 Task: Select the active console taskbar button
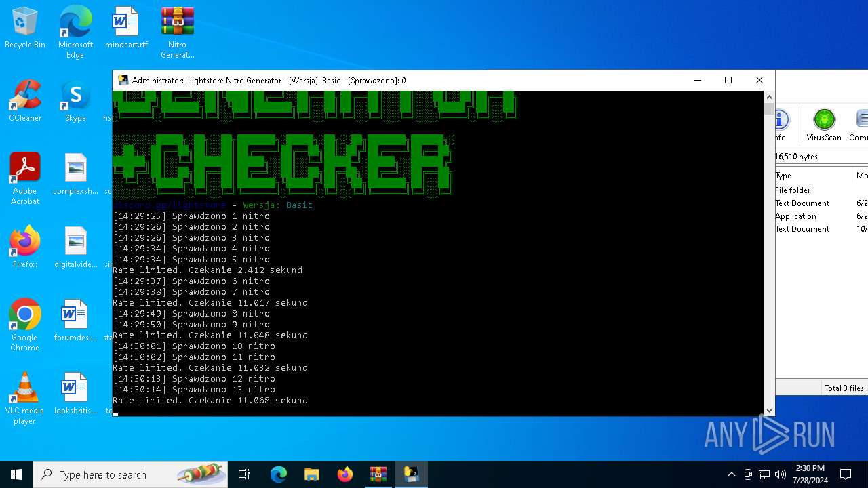pyautogui.click(x=412, y=474)
